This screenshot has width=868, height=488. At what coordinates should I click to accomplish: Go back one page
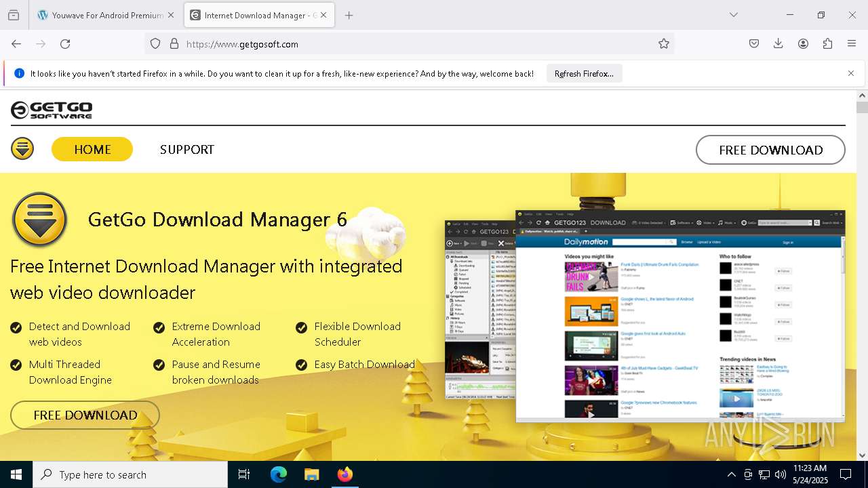[16, 43]
